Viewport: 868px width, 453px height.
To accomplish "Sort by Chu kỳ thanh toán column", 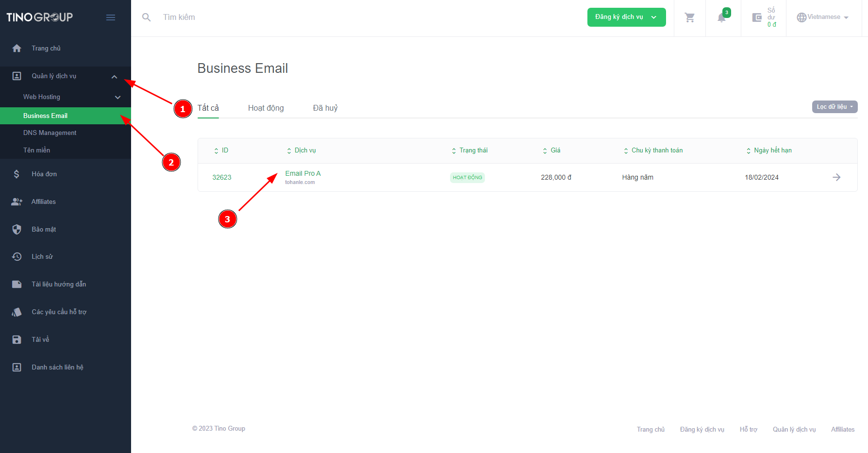I will click(x=653, y=151).
